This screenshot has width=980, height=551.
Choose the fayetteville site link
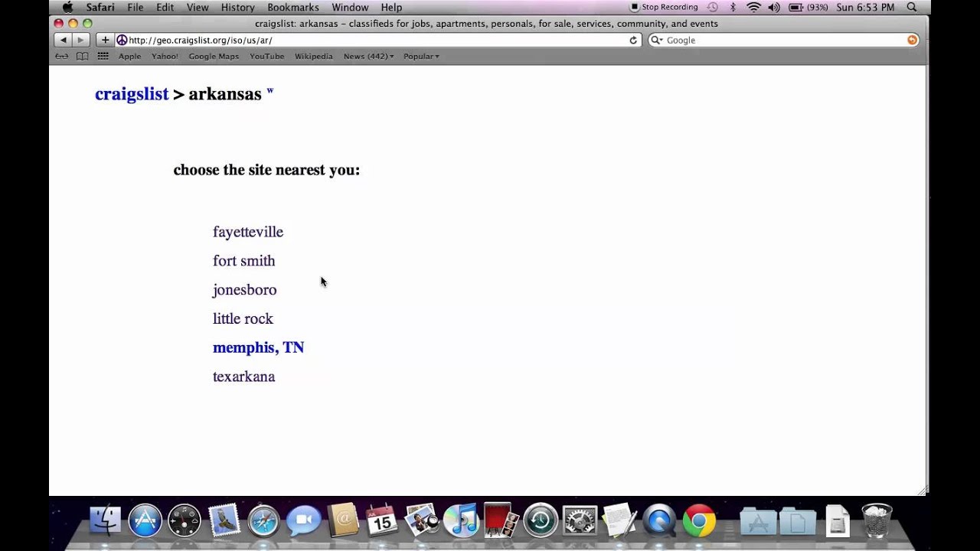click(248, 232)
